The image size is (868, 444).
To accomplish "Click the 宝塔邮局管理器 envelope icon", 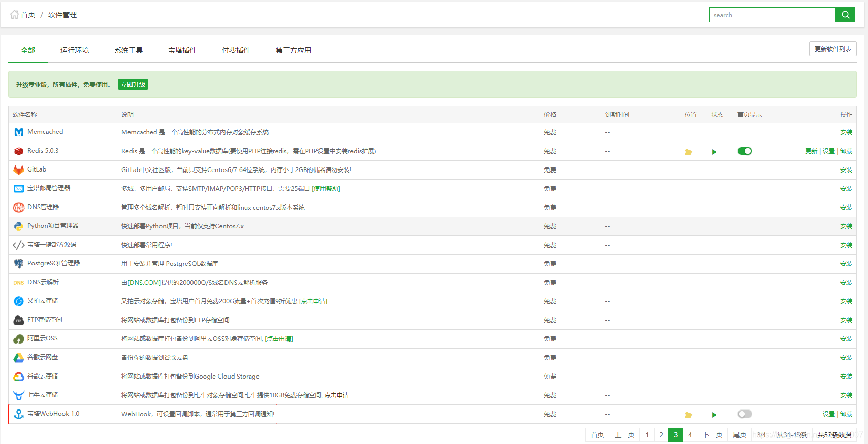I will click(x=19, y=189).
